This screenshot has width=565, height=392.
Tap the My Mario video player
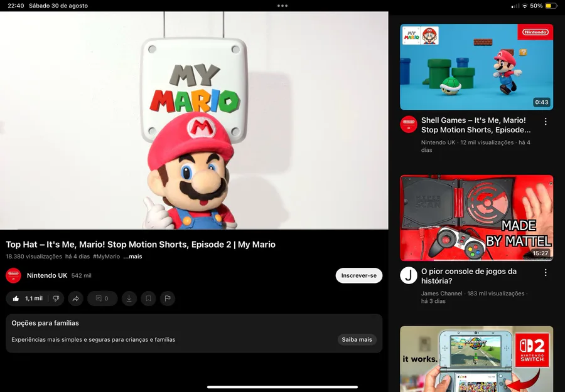(x=194, y=120)
